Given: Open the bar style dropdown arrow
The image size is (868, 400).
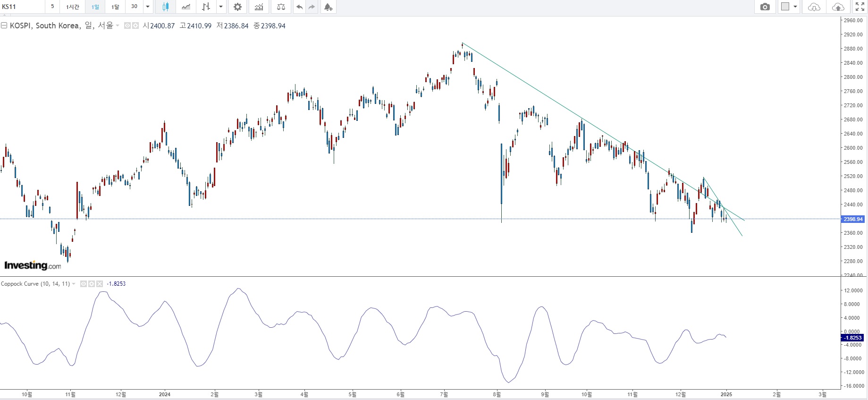Looking at the screenshot, I should coord(221,7).
